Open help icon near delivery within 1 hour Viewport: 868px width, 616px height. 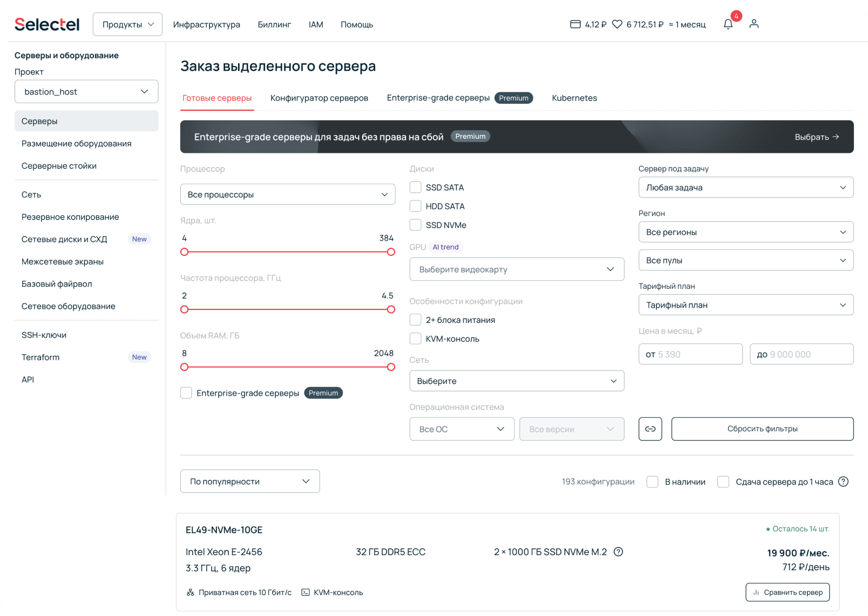tap(843, 482)
